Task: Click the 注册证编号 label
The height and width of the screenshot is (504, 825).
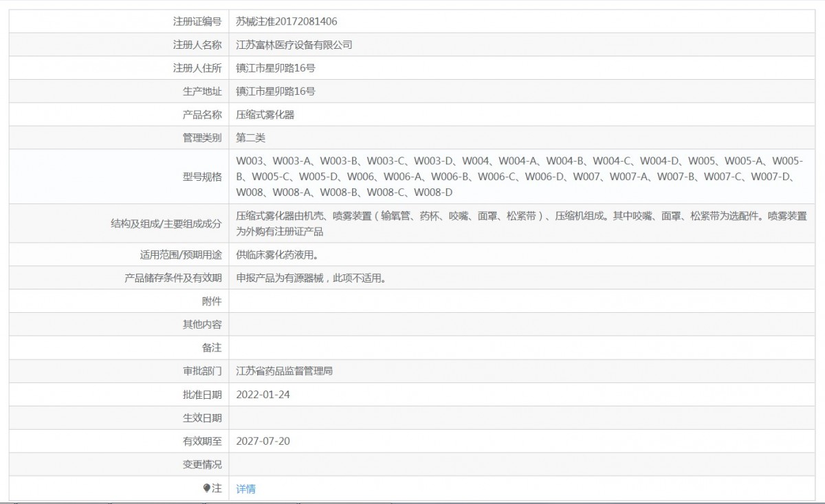Action: [197, 21]
